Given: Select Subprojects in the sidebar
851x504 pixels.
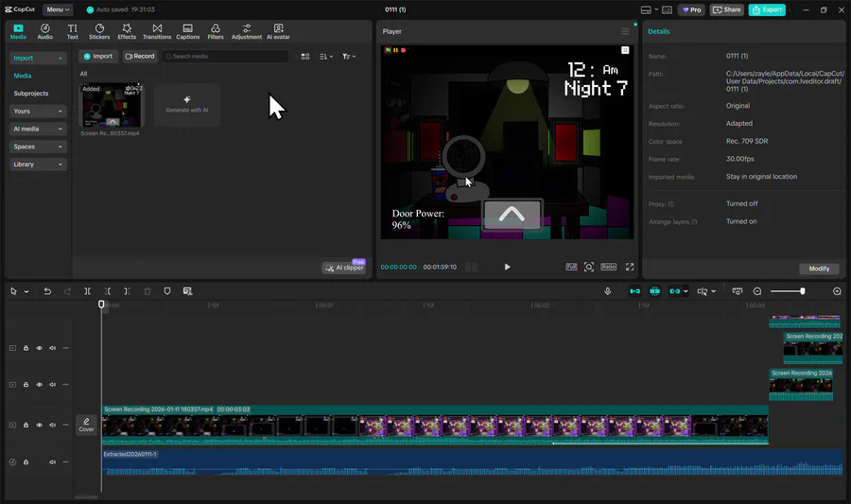Looking at the screenshot, I should (x=31, y=94).
